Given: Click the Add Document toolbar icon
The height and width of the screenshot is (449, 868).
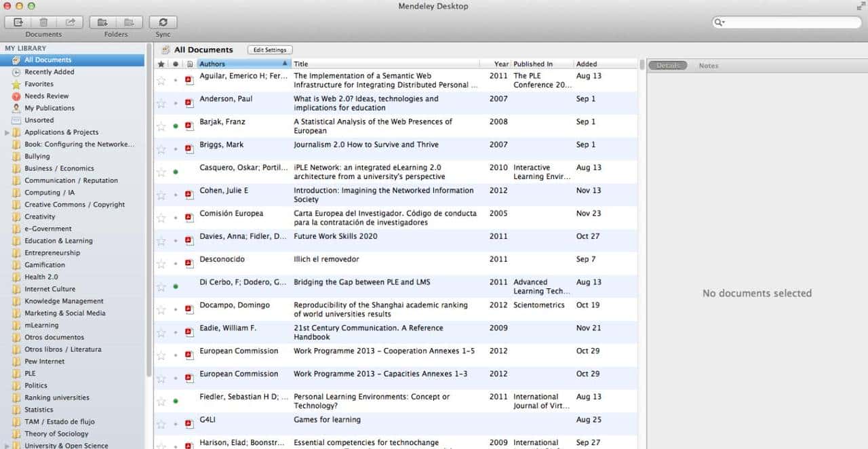Looking at the screenshot, I should 18,22.
